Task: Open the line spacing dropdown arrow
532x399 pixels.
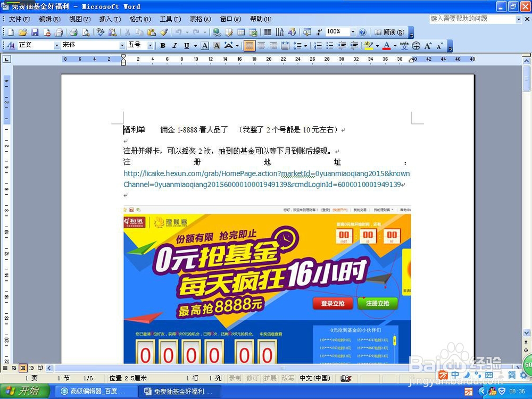Action: coord(306,45)
